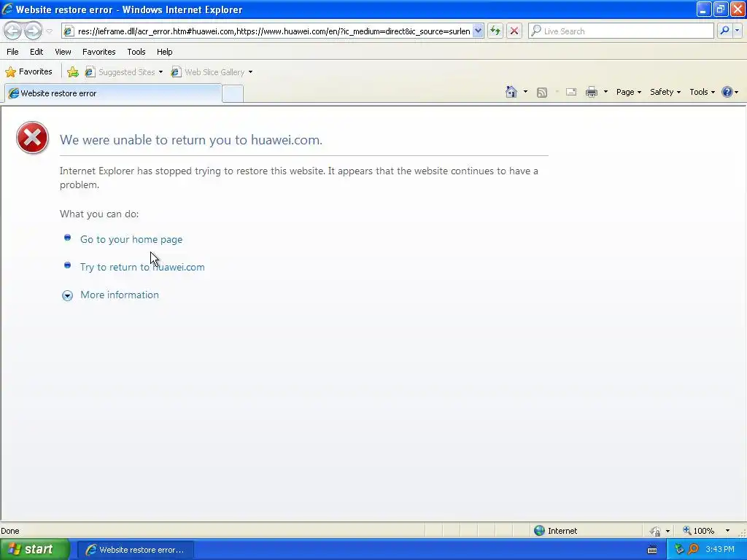Open the Help menu
The image size is (747, 560).
pos(164,52)
